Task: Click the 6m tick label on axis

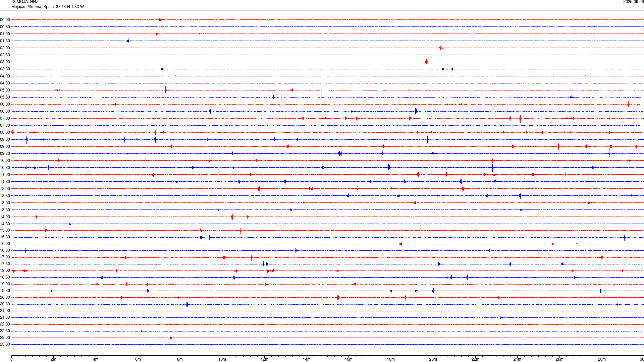Action: pyautogui.click(x=138, y=359)
